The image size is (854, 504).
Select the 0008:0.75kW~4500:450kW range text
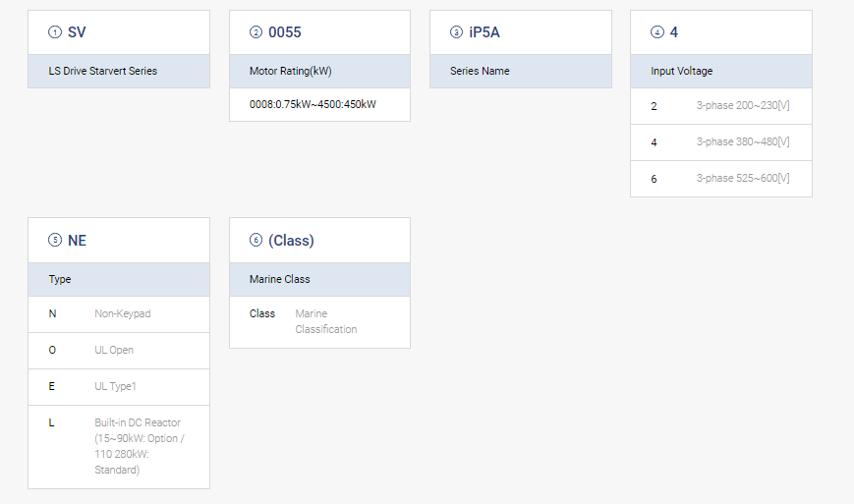coord(313,104)
